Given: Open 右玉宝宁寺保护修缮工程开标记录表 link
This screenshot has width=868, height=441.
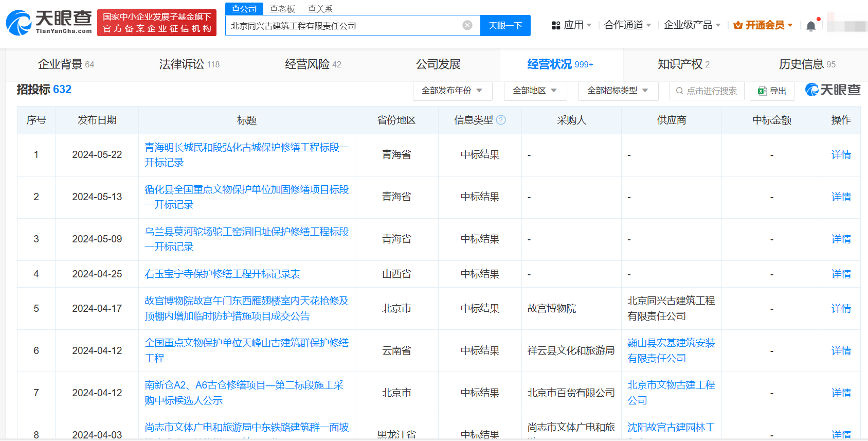Looking at the screenshot, I should pyautogui.click(x=222, y=274).
